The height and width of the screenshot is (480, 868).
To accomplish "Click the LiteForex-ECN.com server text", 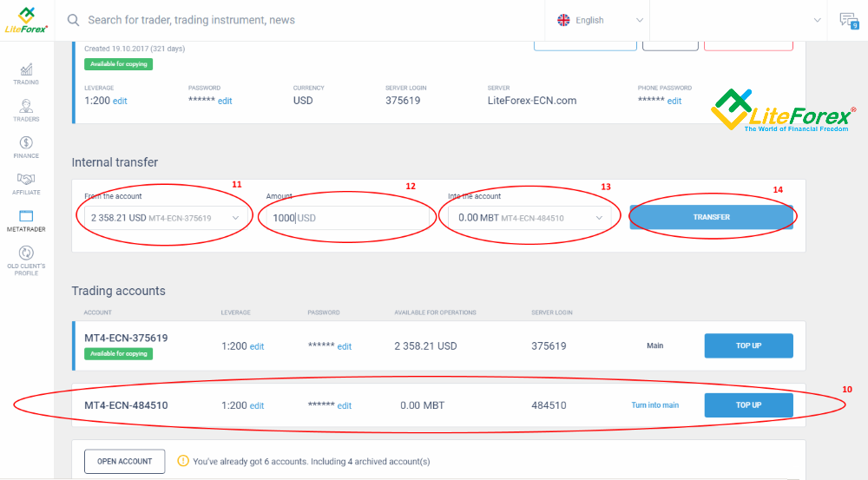I will pos(532,101).
